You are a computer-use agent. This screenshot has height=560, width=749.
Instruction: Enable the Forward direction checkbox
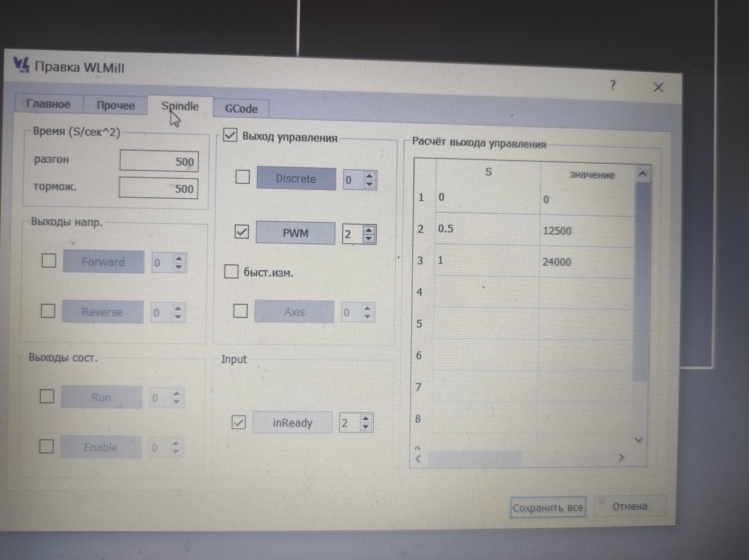tap(49, 260)
